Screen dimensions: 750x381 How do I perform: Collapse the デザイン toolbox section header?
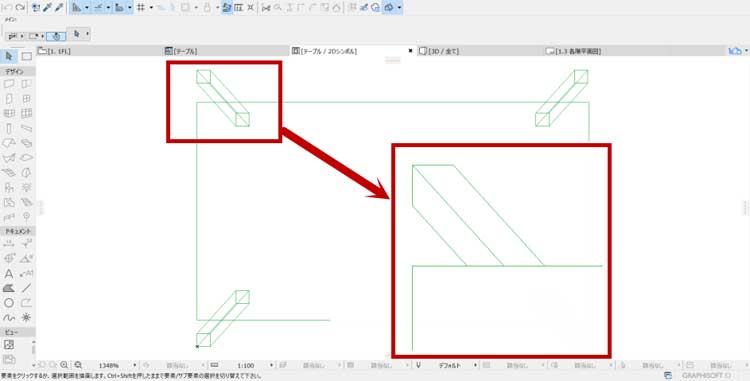[x=18, y=72]
